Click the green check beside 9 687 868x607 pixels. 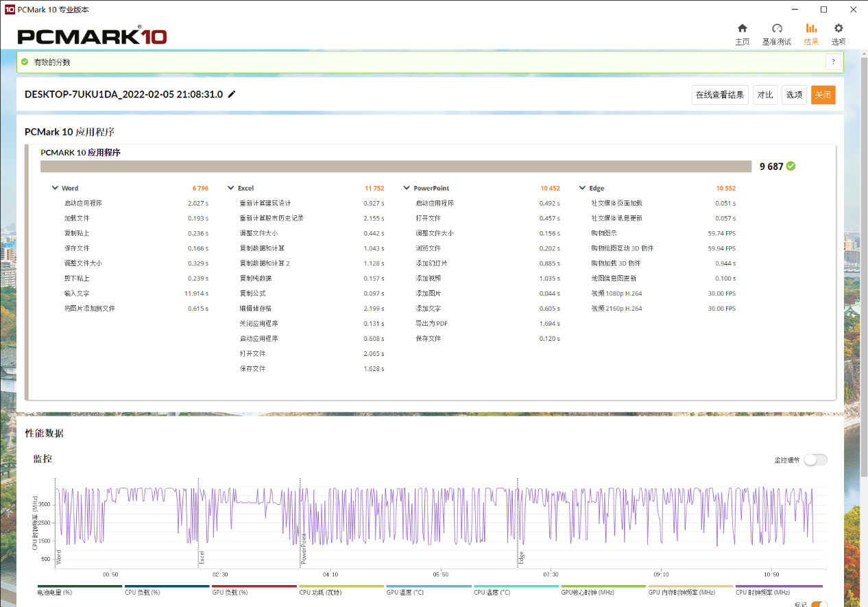[791, 166]
